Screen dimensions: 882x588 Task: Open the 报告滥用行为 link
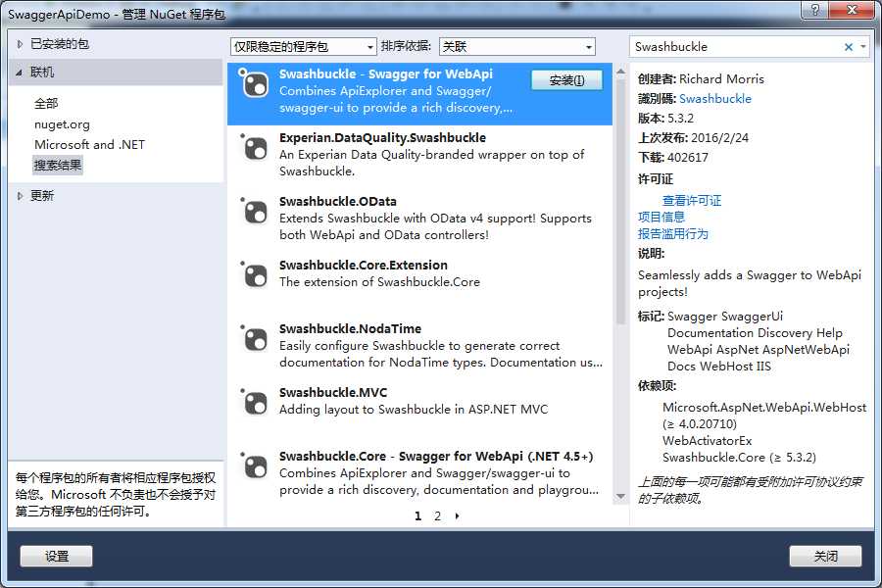tap(672, 234)
